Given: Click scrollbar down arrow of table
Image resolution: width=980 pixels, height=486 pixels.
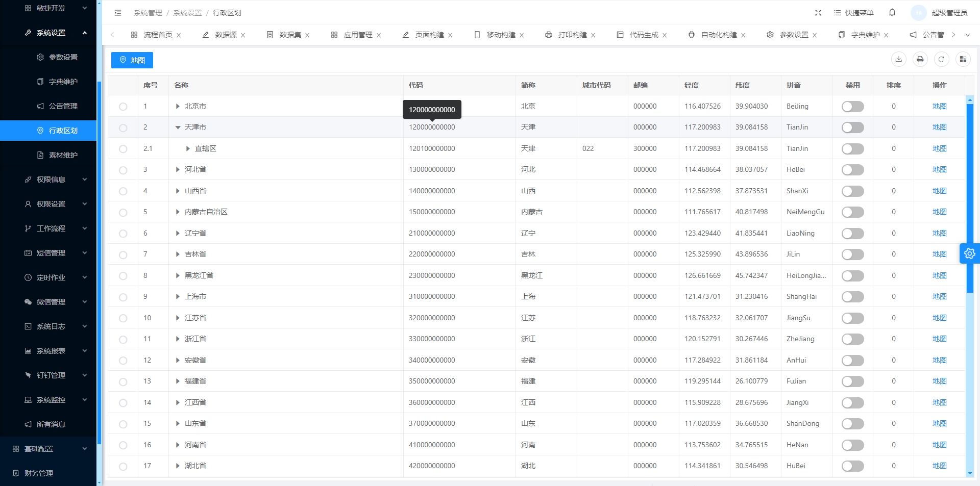Looking at the screenshot, I should tap(970, 473).
